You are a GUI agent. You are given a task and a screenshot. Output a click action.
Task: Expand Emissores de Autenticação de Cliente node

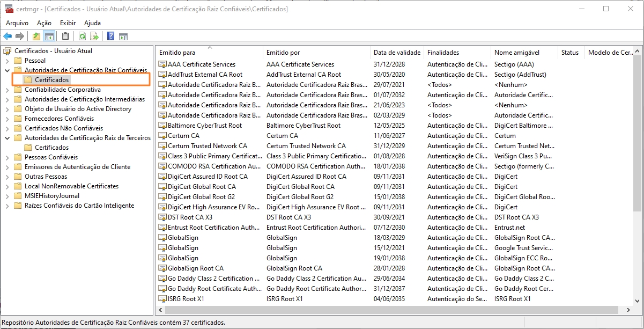click(7, 167)
